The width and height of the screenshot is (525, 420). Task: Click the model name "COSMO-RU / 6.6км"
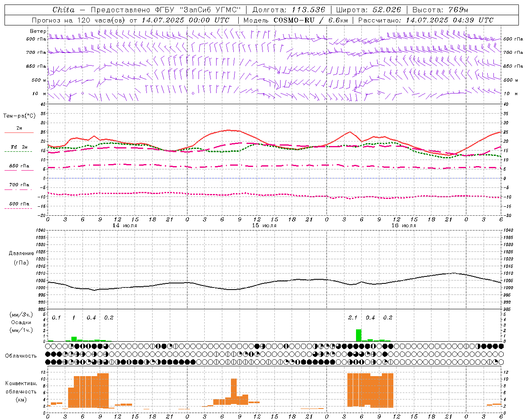(311, 20)
